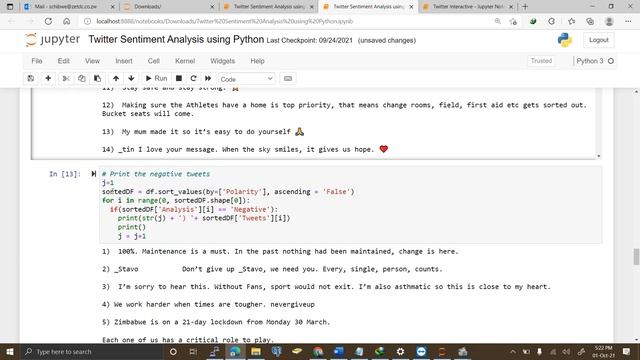Reload the page
640x360 pixels.
(x=48, y=21)
